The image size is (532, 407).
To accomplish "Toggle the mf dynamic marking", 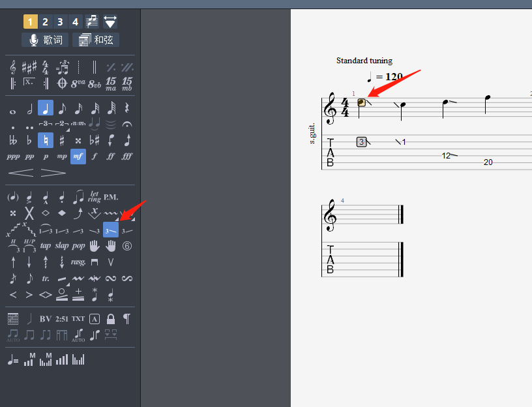I will [78, 157].
